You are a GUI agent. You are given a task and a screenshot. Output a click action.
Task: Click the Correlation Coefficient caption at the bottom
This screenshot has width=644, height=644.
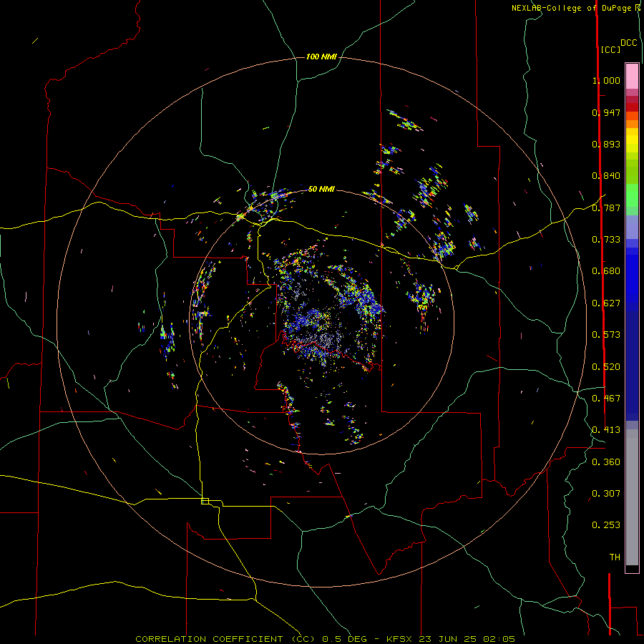(325, 639)
